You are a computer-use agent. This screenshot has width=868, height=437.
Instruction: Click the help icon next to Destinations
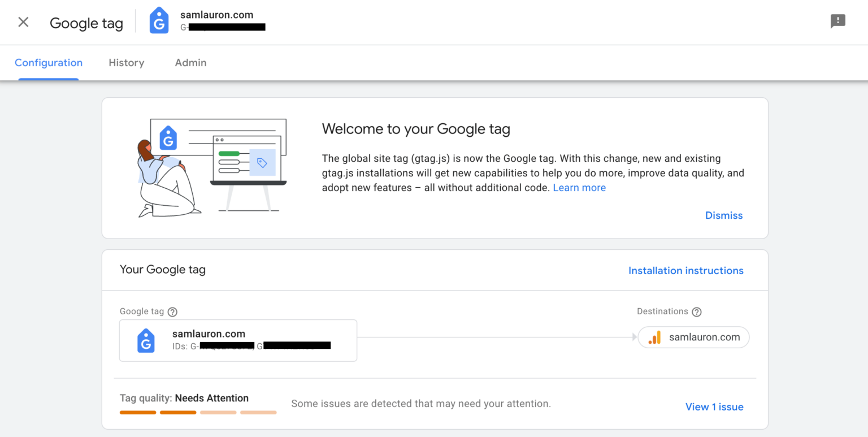(697, 311)
